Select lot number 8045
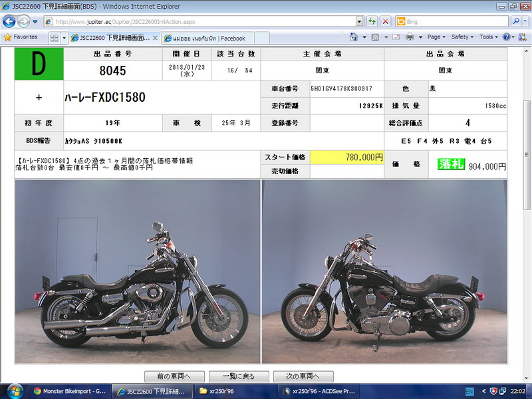 coord(112,70)
